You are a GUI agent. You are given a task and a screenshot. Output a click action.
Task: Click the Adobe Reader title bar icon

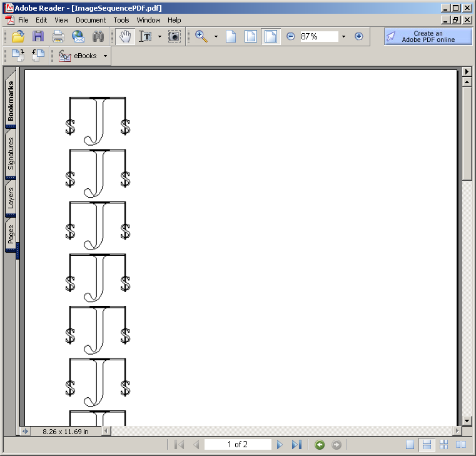tap(9, 8)
